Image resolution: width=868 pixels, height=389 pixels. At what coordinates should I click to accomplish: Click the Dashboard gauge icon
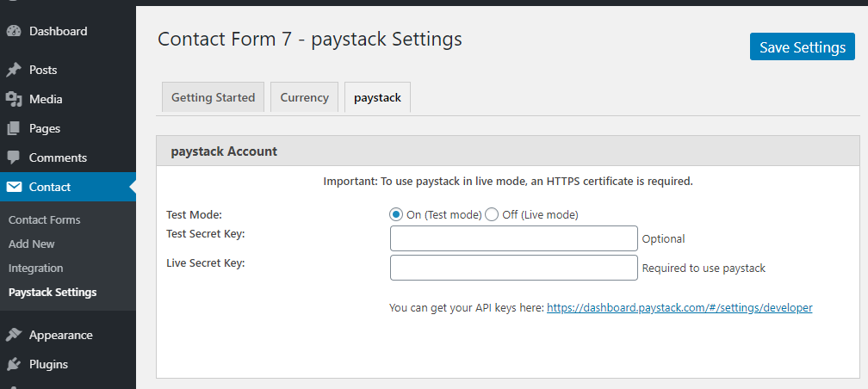[14, 32]
